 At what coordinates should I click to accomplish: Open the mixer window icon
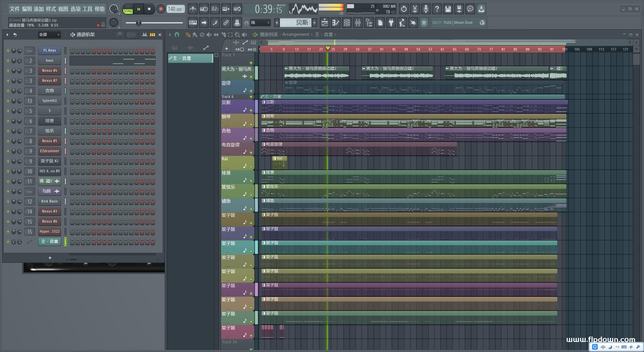point(358,23)
